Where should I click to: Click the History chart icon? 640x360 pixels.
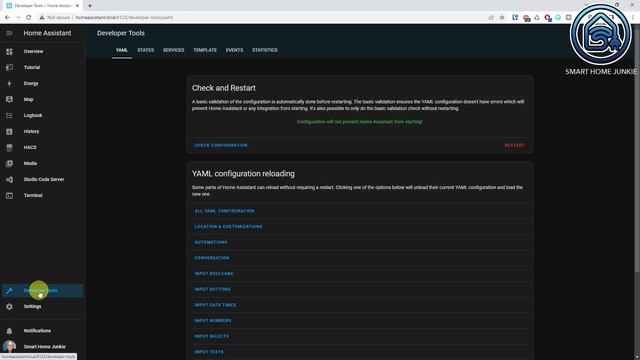(9, 131)
